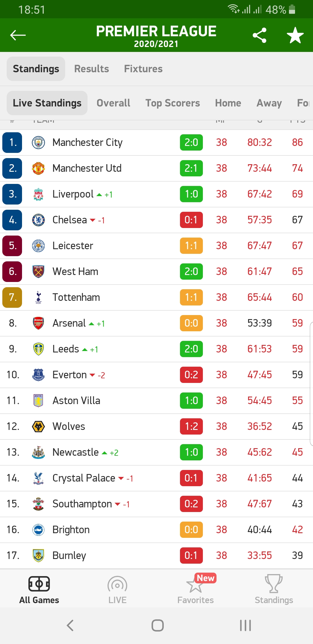Screen dimensions: 313x644
Task: Toggle the favorite star for Premier League
Action: pos(295,35)
